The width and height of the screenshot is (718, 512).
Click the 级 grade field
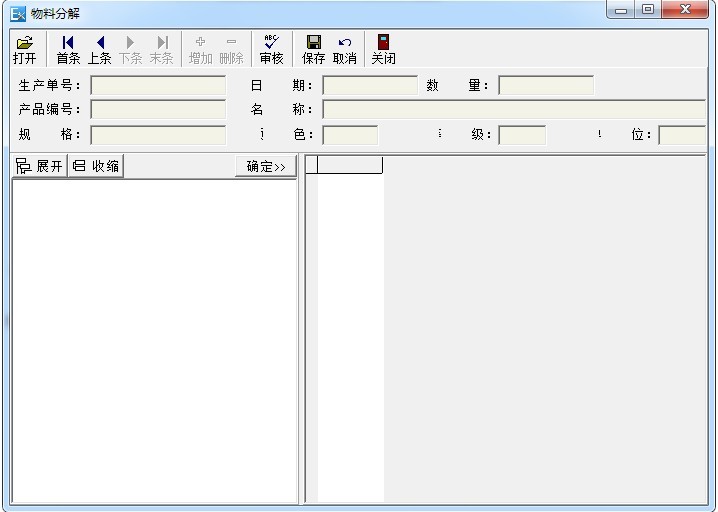coord(522,135)
